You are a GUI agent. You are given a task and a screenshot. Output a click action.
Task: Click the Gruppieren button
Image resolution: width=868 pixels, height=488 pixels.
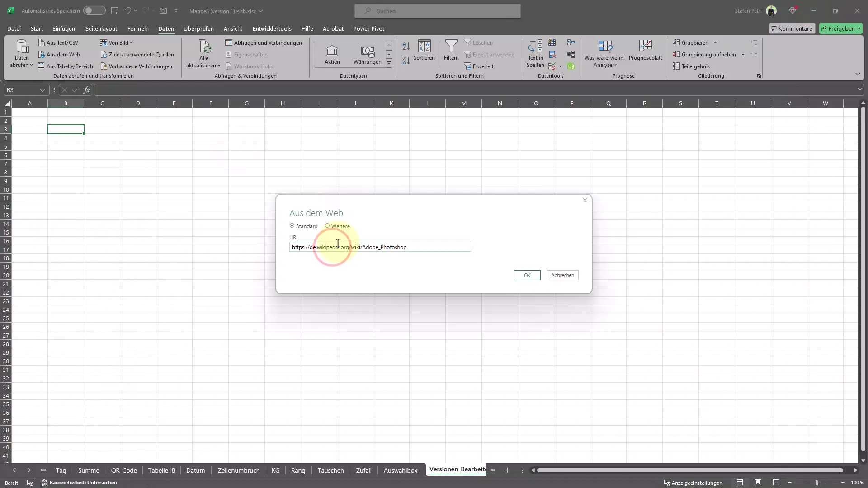pos(690,42)
